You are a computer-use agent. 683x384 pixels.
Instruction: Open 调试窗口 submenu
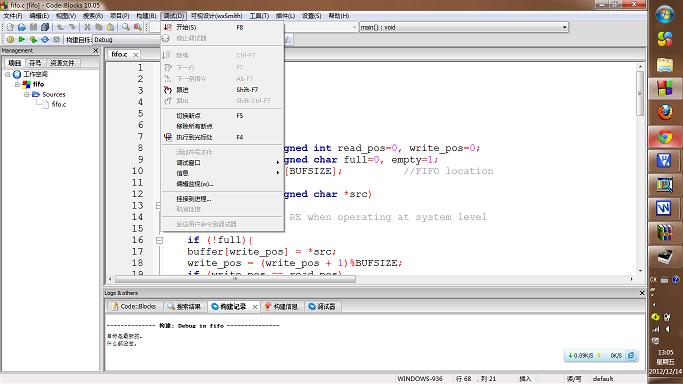tap(223, 162)
